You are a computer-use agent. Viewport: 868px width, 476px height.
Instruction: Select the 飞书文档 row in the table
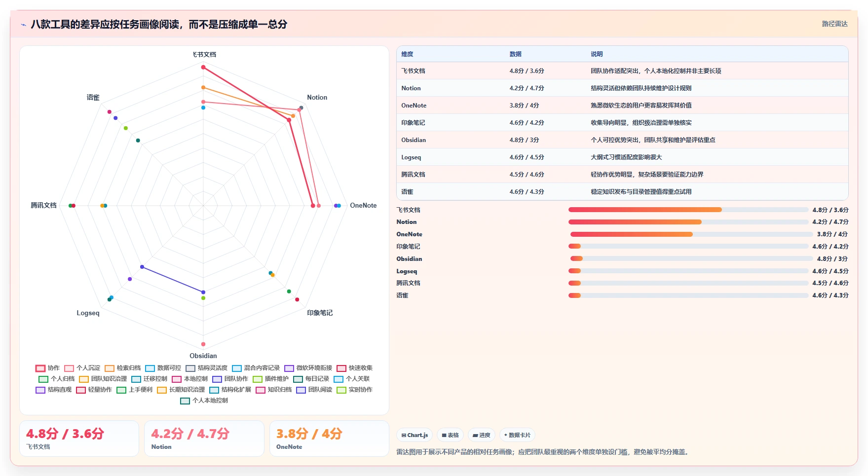pyautogui.click(x=622, y=71)
